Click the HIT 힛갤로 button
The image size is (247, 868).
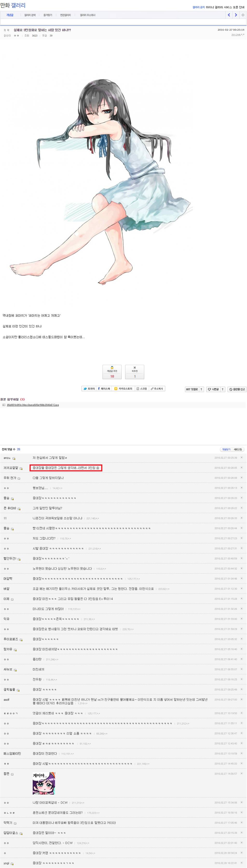point(192,389)
